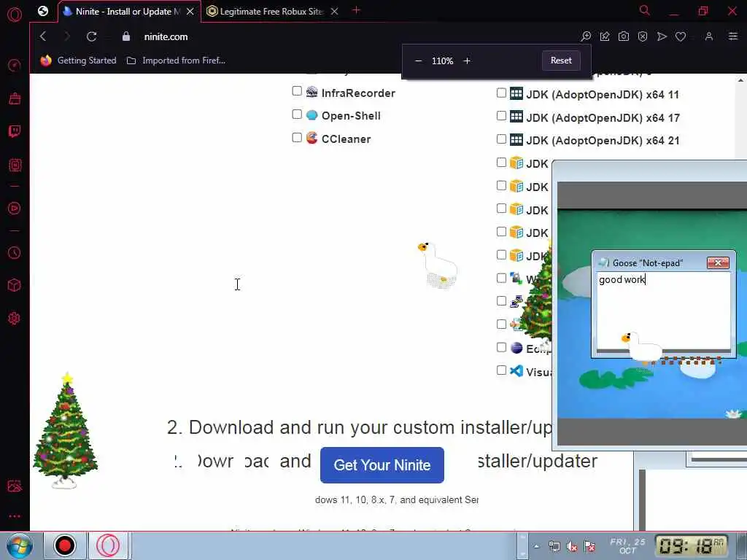Show hidden tray icons arrow
The width and height of the screenshot is (747, 560).
click(x=536, y=546)
